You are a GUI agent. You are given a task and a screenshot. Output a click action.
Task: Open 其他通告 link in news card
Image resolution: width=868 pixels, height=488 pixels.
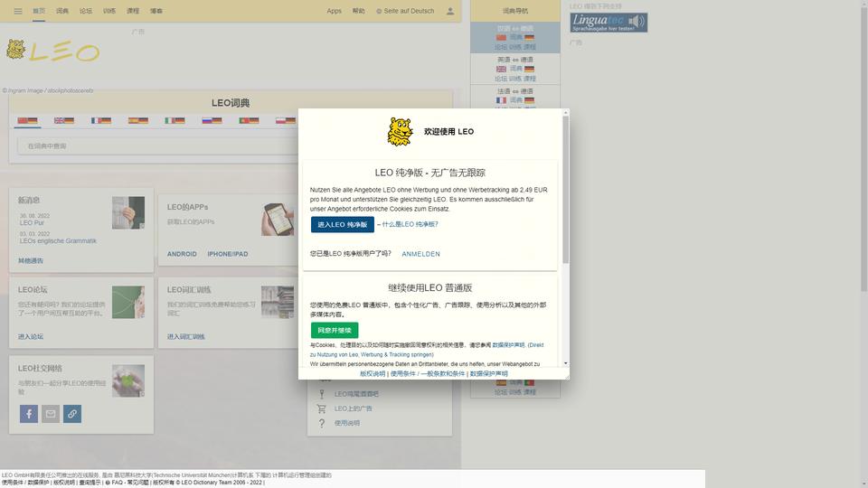click(x=31, y=260)
